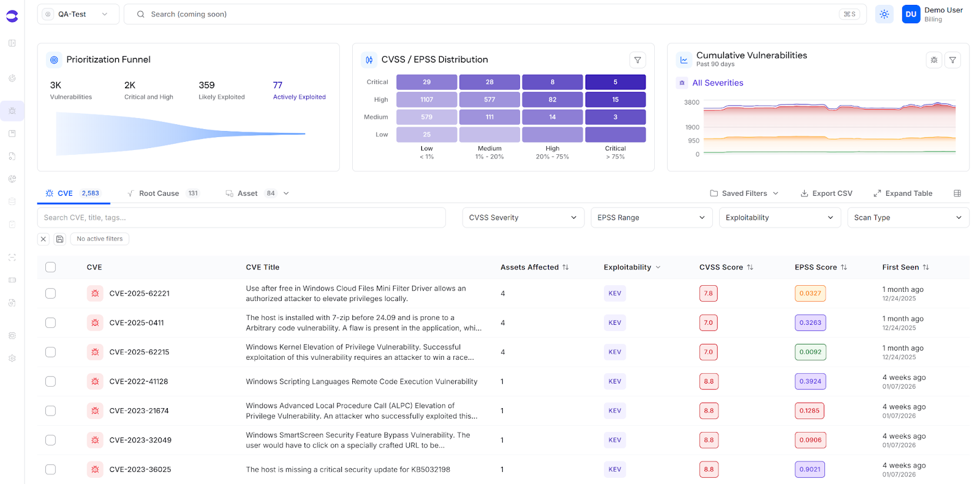Check the box for CVE-2022-41128
This screenshot has width=980, height=484.
pyautogui.click(x=51, y=382)
